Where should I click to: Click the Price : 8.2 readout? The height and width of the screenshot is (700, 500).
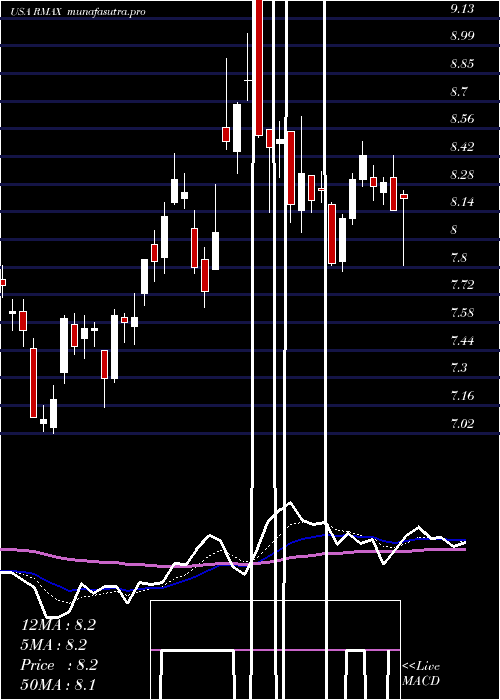click(x=59, y=665)
